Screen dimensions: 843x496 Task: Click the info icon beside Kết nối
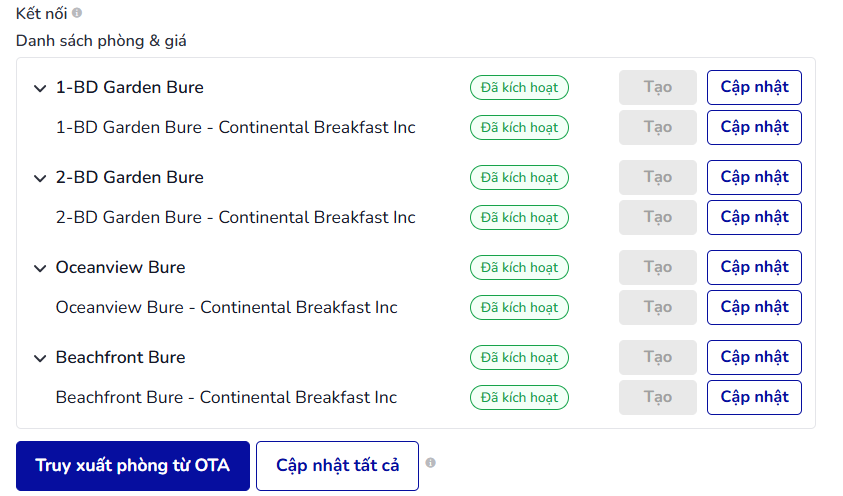point(77,12)
